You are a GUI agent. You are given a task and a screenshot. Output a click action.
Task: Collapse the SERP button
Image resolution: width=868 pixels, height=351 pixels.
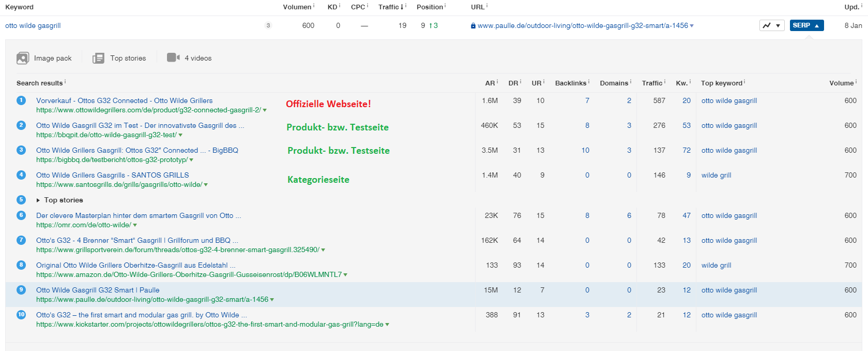(x=806, y=25)
